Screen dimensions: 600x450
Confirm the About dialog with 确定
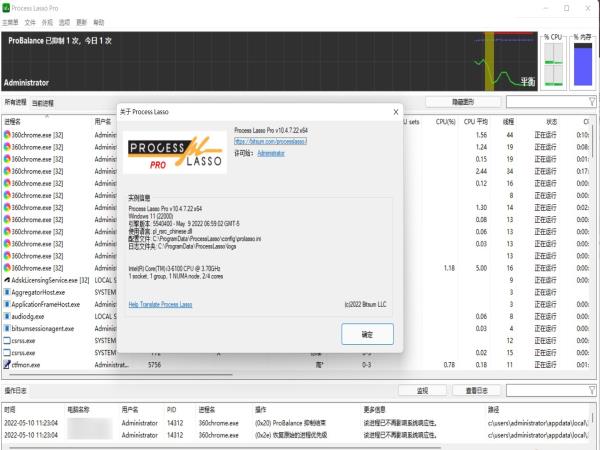click(x=367, y=334)
